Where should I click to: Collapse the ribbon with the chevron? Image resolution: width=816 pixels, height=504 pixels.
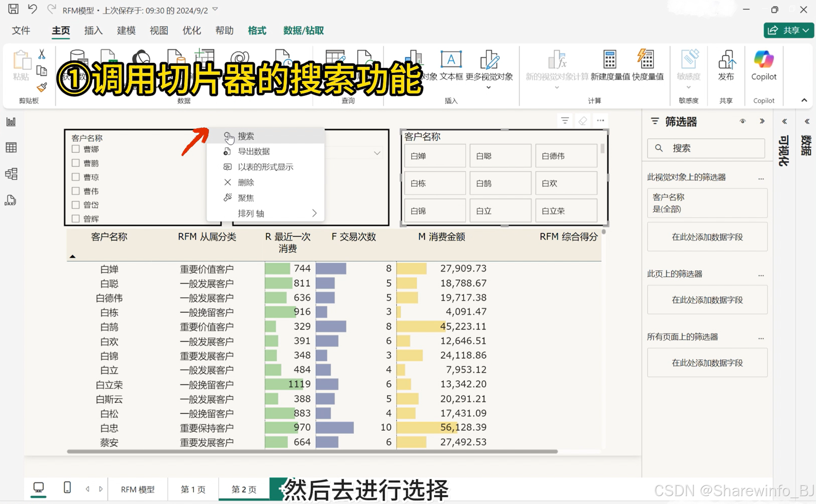point(804,100)
